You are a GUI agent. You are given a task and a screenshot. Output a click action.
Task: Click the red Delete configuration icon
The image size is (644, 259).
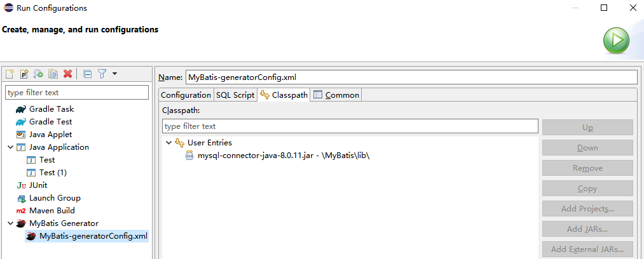pos(67,74)
